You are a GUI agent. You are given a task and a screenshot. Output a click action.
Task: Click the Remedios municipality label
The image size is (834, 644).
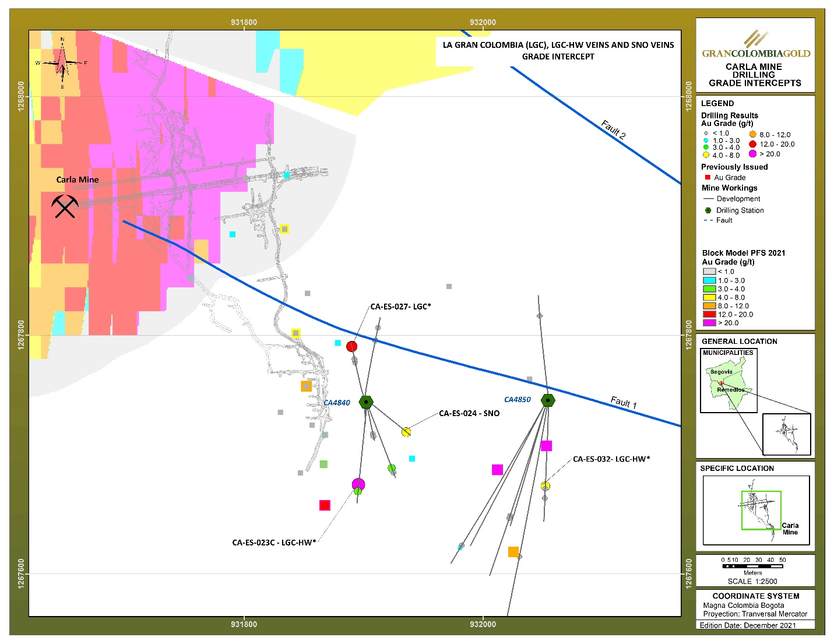[x=731, y=389]
